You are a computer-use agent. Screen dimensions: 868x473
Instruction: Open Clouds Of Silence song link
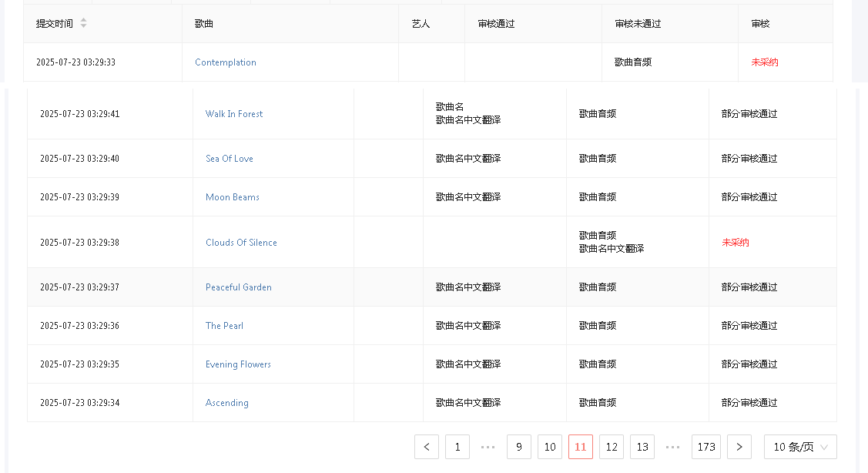241,243
